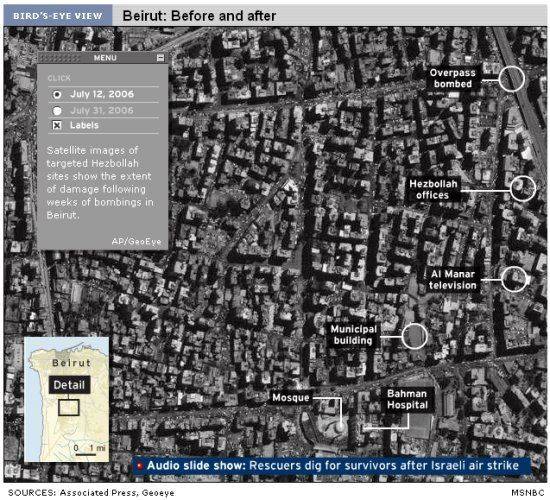Image resolution: width=550 pixels, height=500 pixels.
Task: Click the Detail box on Beirut inset map
Action: click(69, 385)
